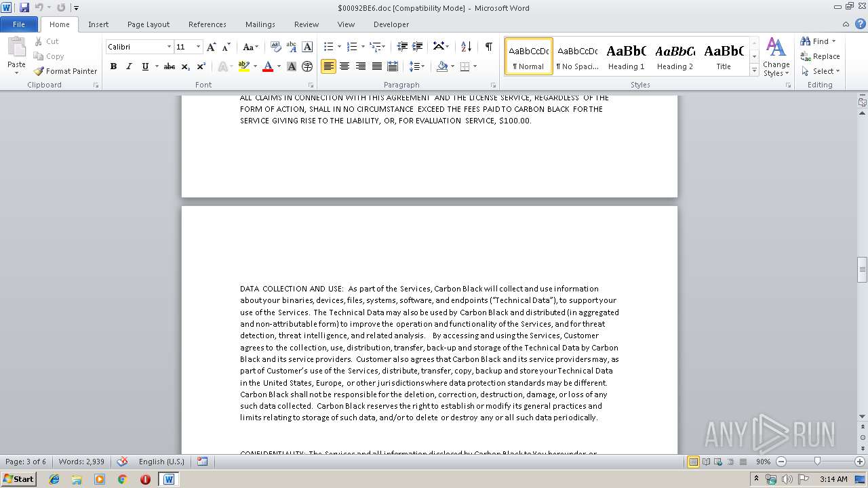Apply the Normal style
The height and width of the screenshot is (488, 868).
pyautogui.click(x=529, y=56)
